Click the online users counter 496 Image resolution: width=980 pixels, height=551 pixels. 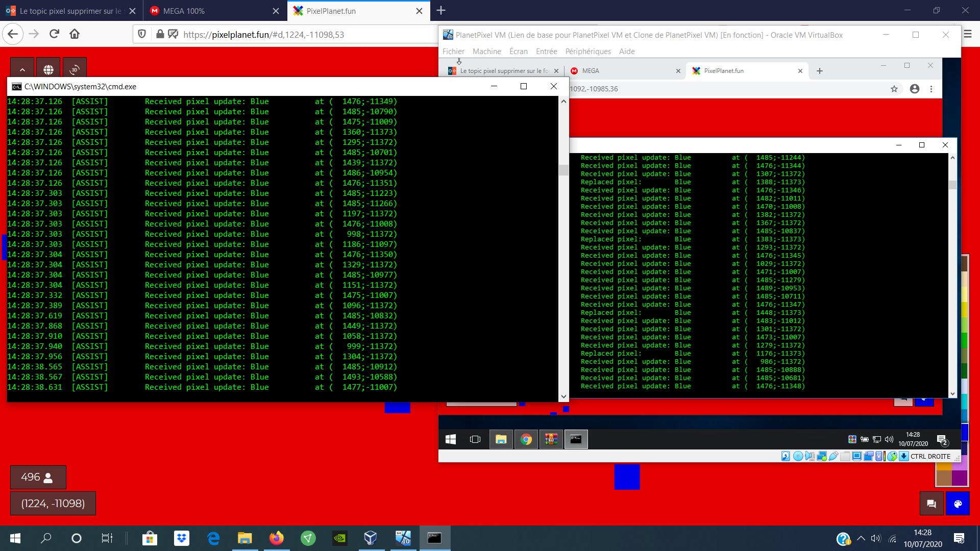coord(38,477)
